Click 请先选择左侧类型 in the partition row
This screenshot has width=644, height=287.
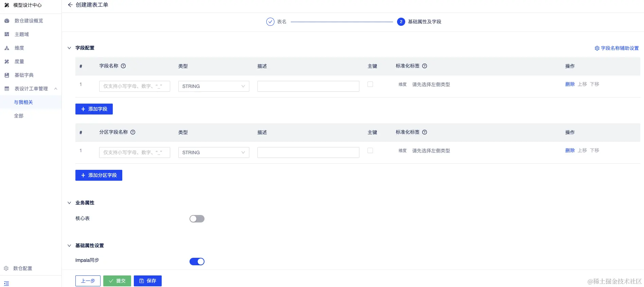point(431,151)
